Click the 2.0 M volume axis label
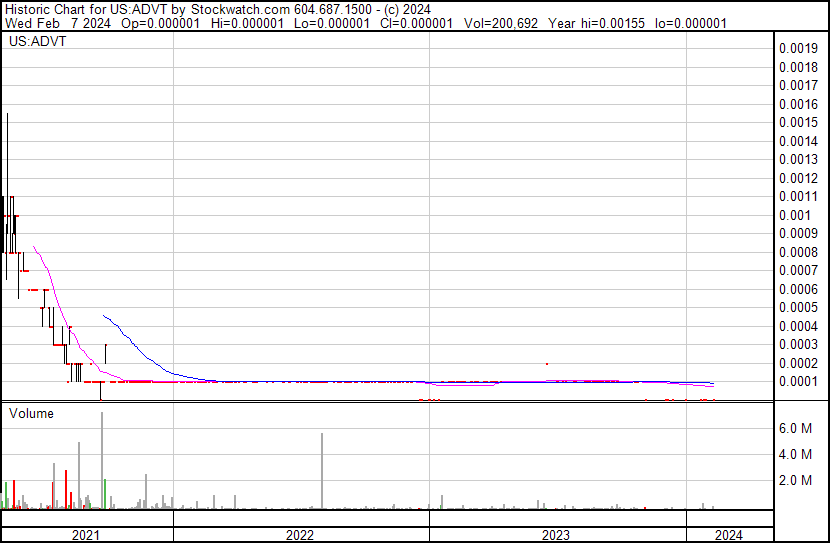The height and width of the screenshot is (543, 830). 797,481
